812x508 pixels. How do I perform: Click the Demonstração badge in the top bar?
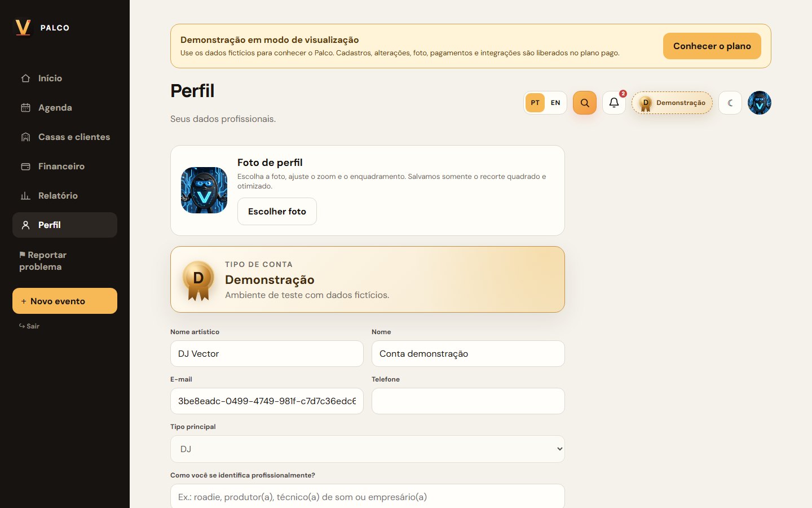(x=672, y=103)
